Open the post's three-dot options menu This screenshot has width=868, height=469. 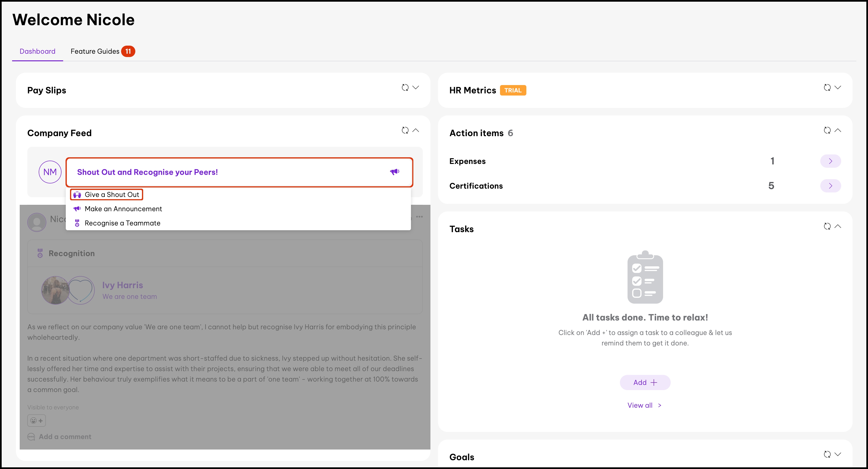(x=419, y=217)
